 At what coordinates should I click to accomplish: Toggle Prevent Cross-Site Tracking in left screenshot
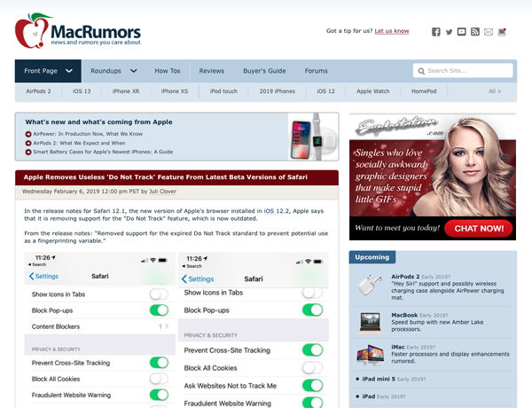[159, 363]
